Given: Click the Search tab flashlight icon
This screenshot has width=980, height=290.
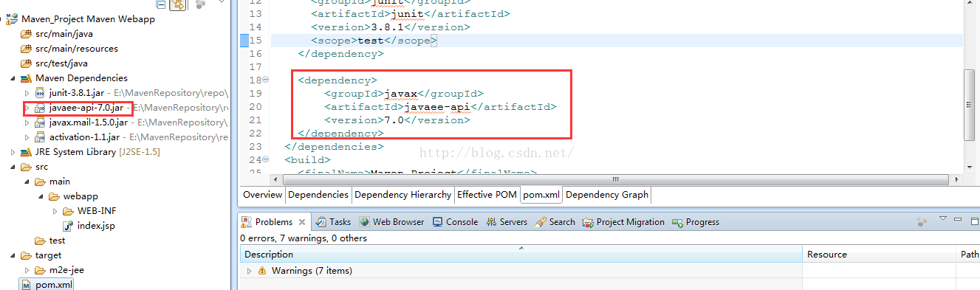Looking at the screenshot, I should (541, 222).
